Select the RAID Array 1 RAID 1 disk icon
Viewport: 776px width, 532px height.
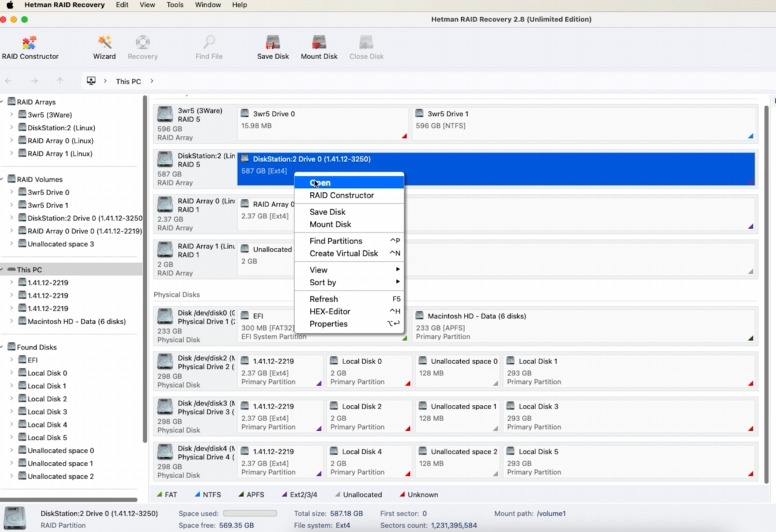[x=165, y=249]
